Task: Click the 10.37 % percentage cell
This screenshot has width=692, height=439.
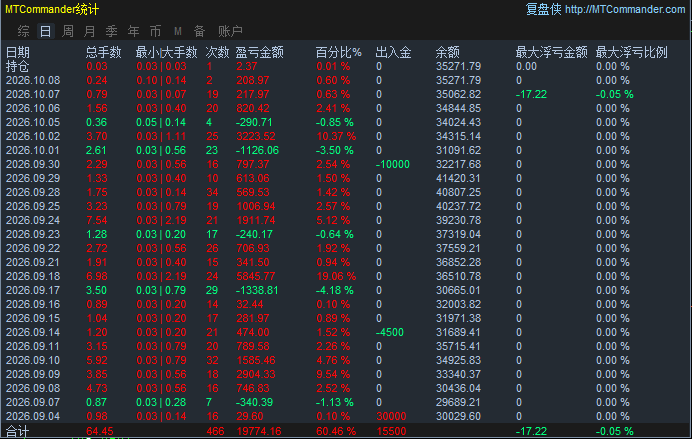Action: pyautogui.click(x=336, y=136)
